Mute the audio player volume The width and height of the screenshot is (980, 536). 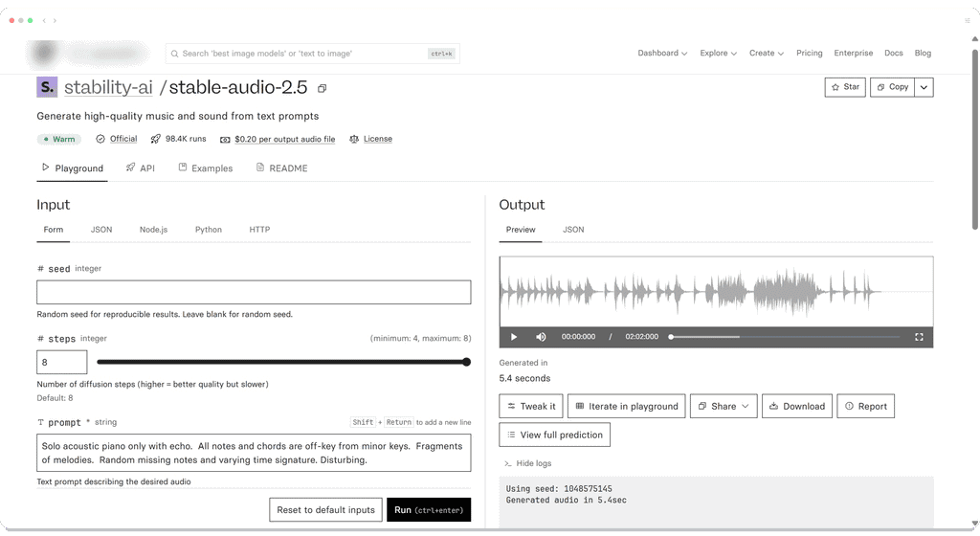541,337
